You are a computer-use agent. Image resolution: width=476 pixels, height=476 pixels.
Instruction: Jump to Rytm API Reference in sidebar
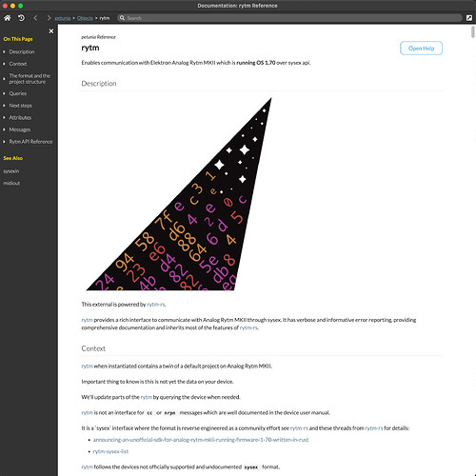coord(30,142)
